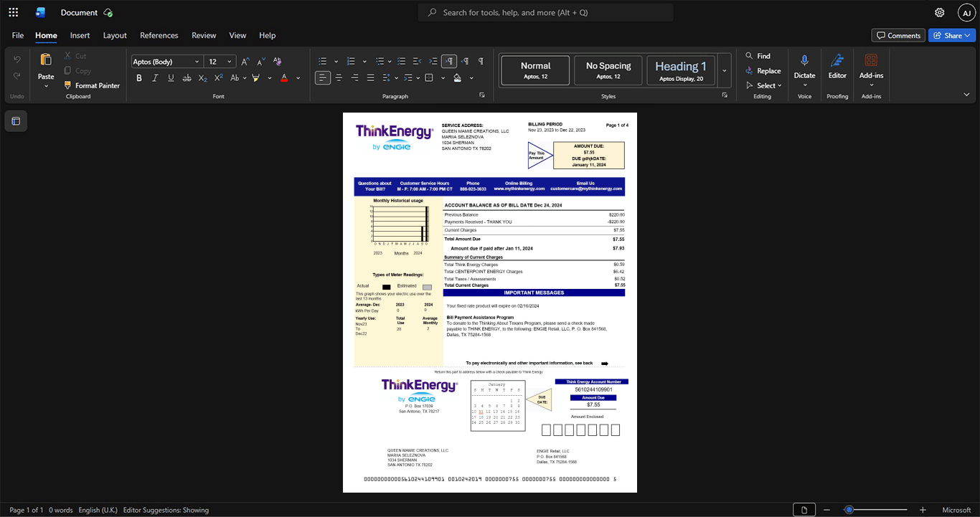Clear all formatting from selection
The width and height of the screenshot is (980, 517).
coord(278,62)
